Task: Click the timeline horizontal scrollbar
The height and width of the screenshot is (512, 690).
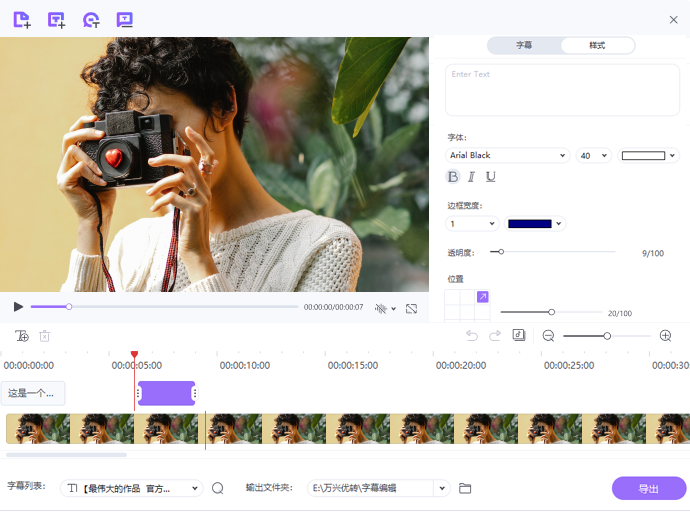Action: [x=66, y=455]
